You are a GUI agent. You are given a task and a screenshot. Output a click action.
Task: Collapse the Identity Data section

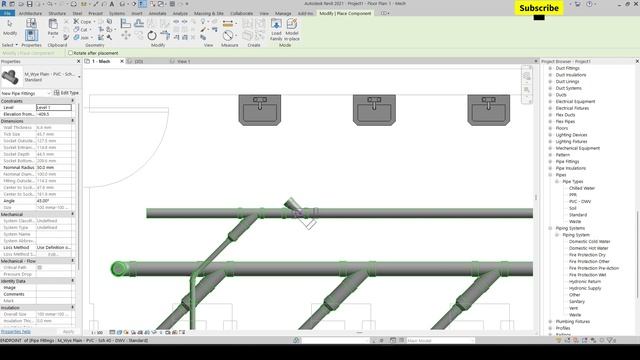[x=73, y=281]
